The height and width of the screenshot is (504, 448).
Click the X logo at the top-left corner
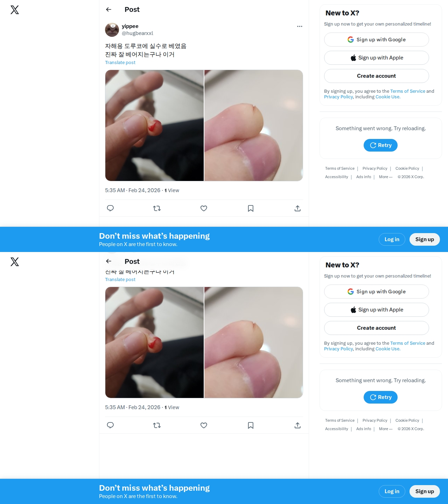tap(15, 10)
